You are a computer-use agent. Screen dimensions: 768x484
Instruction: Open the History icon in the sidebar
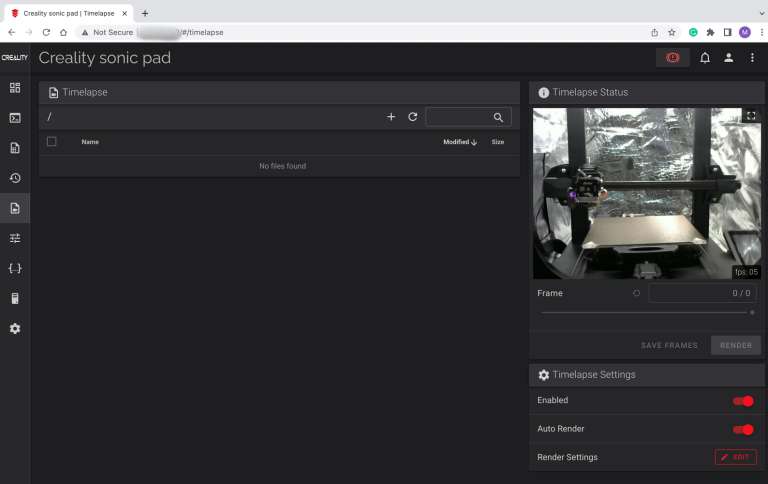click(x=15, y=178)
